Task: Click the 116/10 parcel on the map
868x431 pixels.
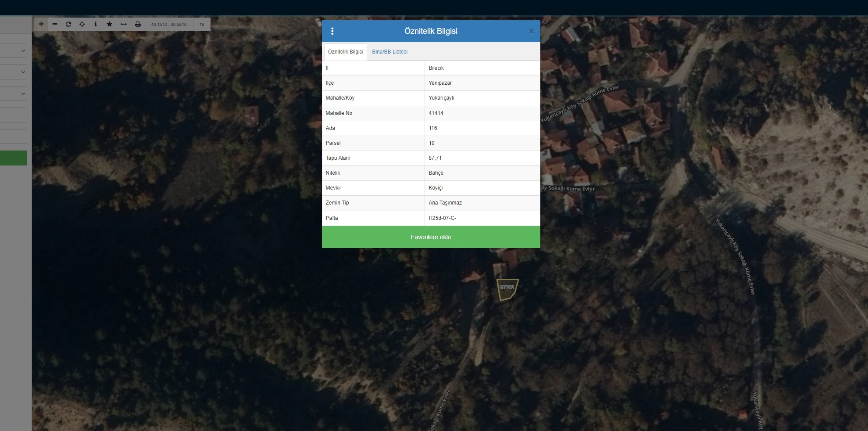Action: (x=507, y=289)
